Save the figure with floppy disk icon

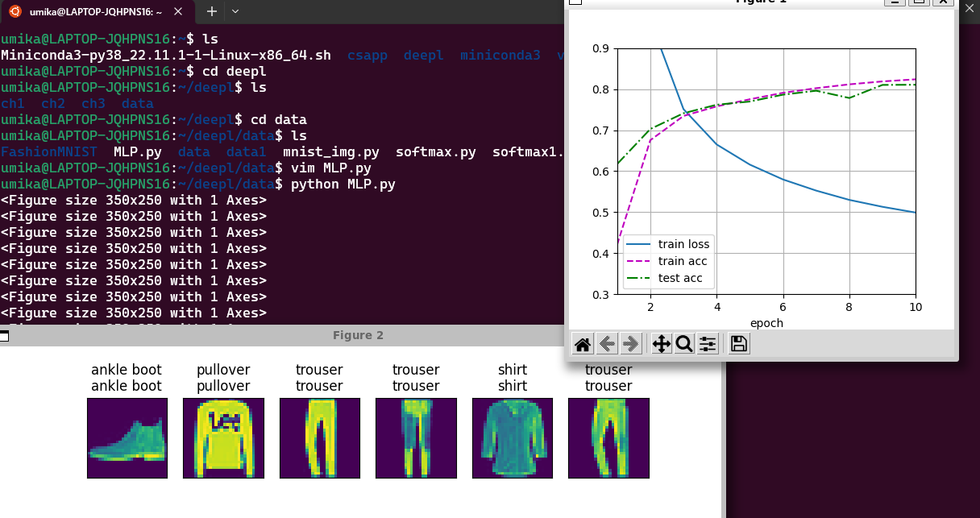(738, 345)
